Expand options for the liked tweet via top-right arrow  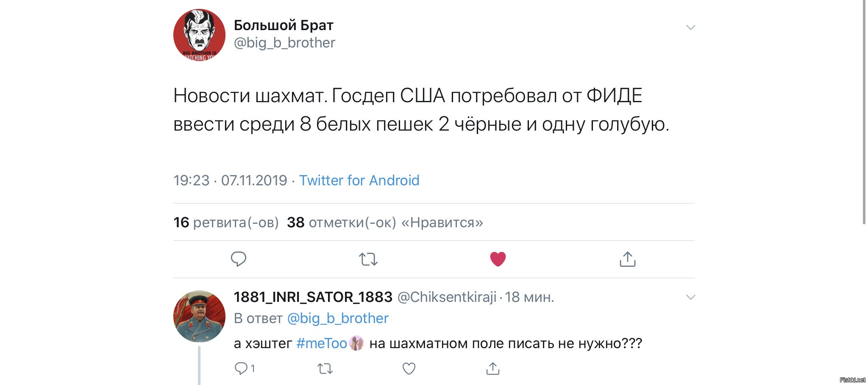[691, 27]
